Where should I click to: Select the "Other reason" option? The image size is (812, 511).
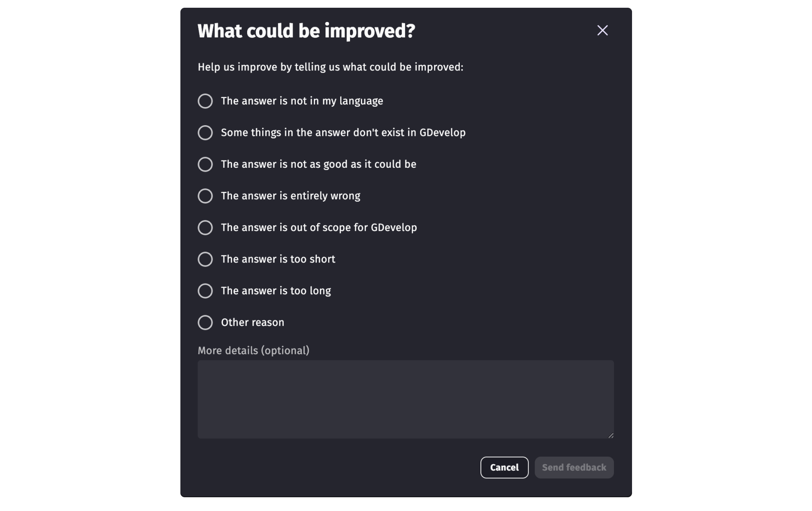[252, 322]
